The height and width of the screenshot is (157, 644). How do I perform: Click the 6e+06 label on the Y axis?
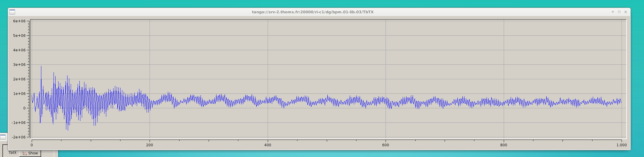pyautogui.click(x=19, y=21)
